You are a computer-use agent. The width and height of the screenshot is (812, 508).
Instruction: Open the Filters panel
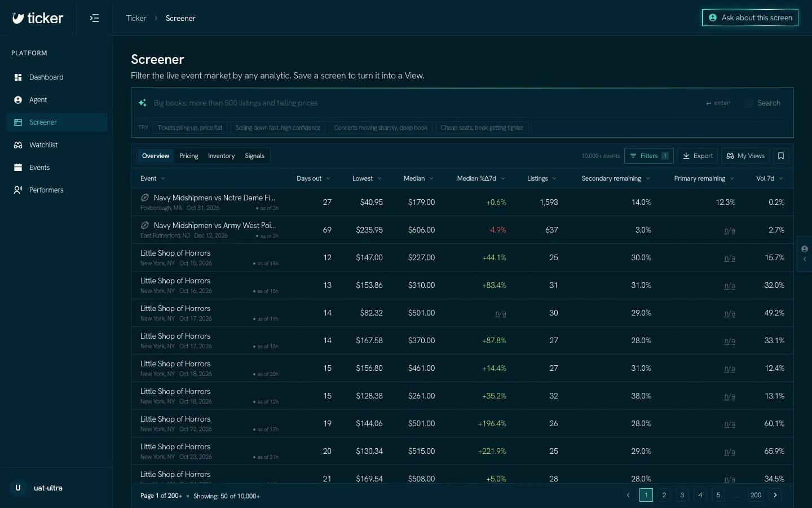pyautogui.click(x=649, y=156)
